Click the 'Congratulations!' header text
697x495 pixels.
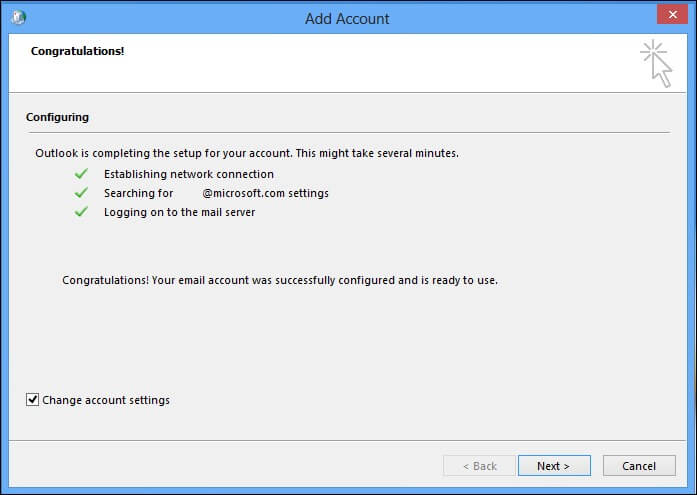tap(77, 51)
